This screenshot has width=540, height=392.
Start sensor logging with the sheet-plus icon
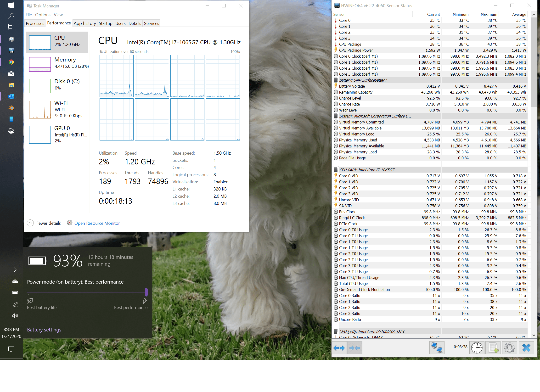[493, 348]
